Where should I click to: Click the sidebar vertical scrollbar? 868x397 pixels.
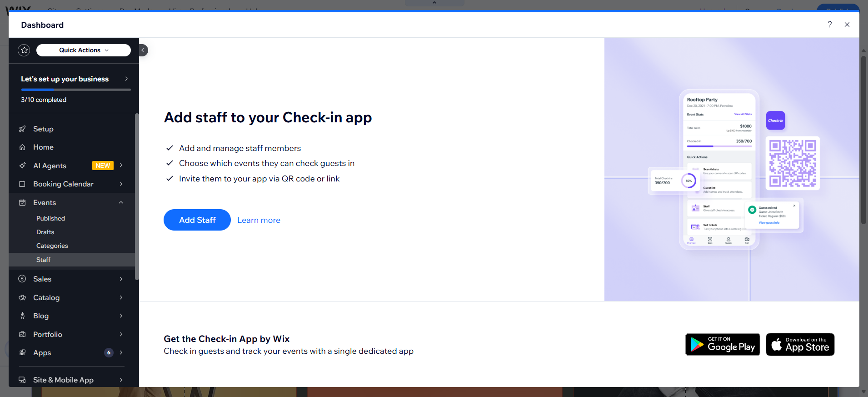click(x=137, y=196)
